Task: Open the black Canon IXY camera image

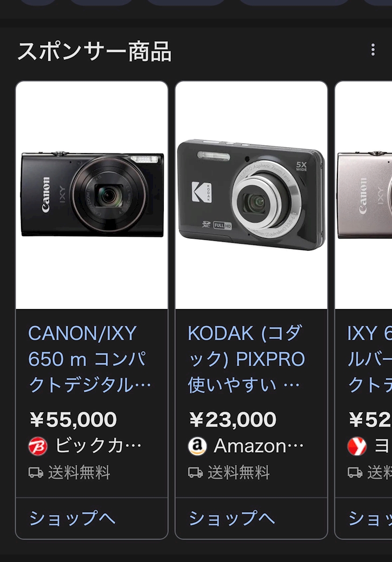Action: (x=92, y=195)
